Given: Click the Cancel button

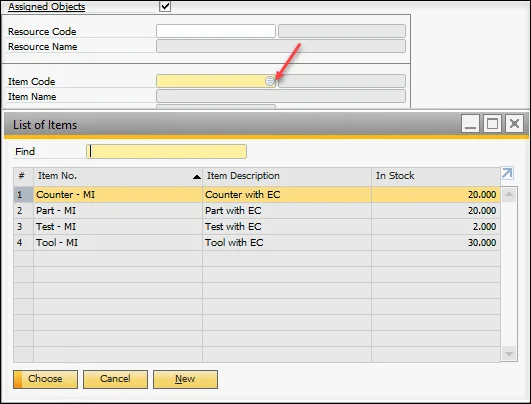Looking at the screenshot, I should point(115,379).
